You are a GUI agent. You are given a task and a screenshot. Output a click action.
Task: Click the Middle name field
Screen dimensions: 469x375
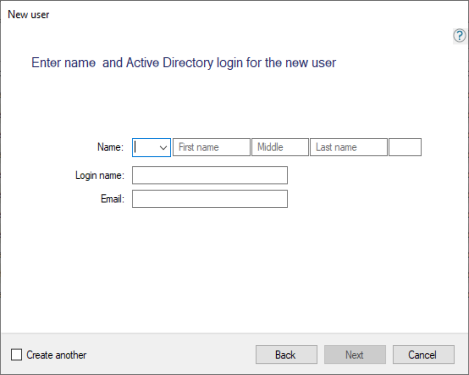[280, 147]
